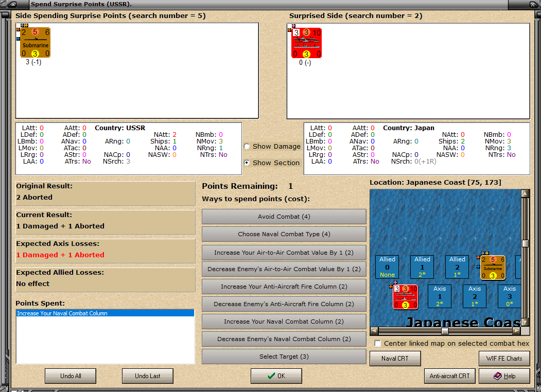Click Avoid Combat (4) option
The image size is (541, 392).
284,217
